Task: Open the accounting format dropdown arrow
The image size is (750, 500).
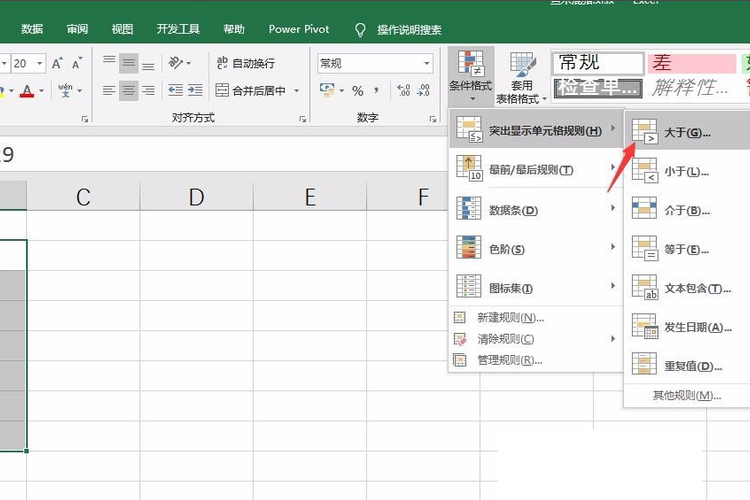Action: (342, 90)
